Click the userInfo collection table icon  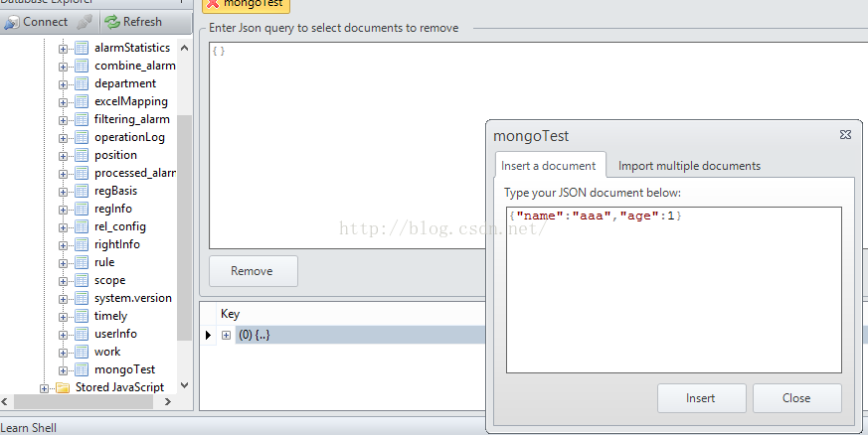click(82, 334)
